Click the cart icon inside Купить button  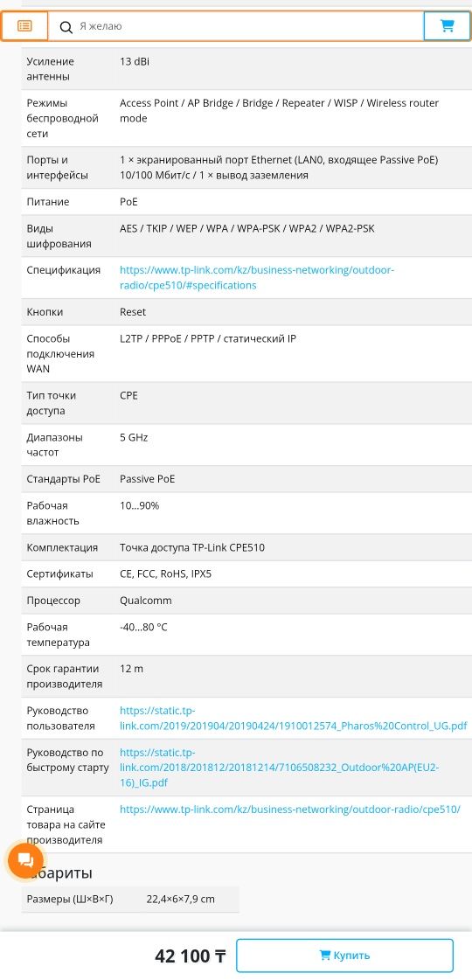pyautogui.click(x=324, y=955)
